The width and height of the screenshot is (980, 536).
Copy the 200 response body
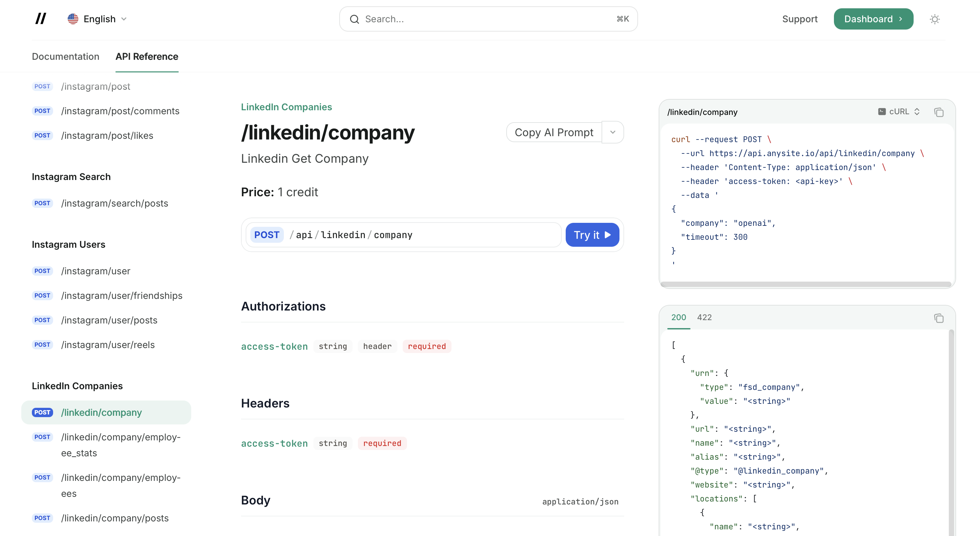tap(939, 318)
